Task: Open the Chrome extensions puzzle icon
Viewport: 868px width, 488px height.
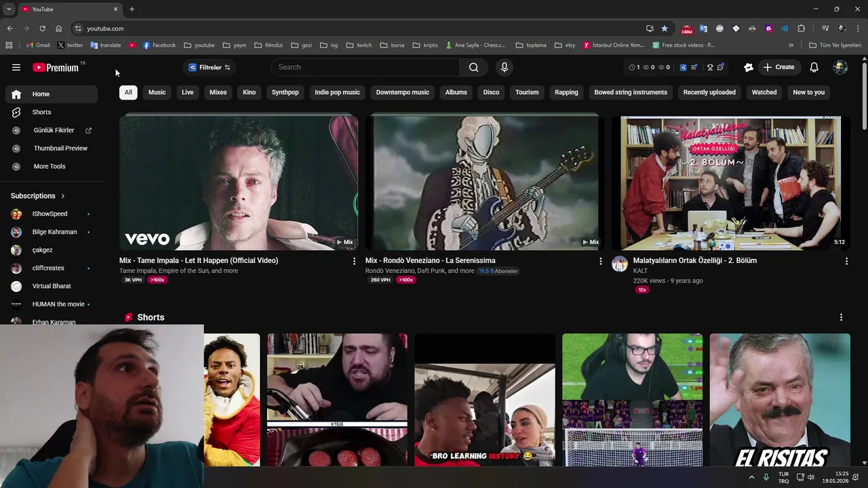Action: tap(802, 28)
